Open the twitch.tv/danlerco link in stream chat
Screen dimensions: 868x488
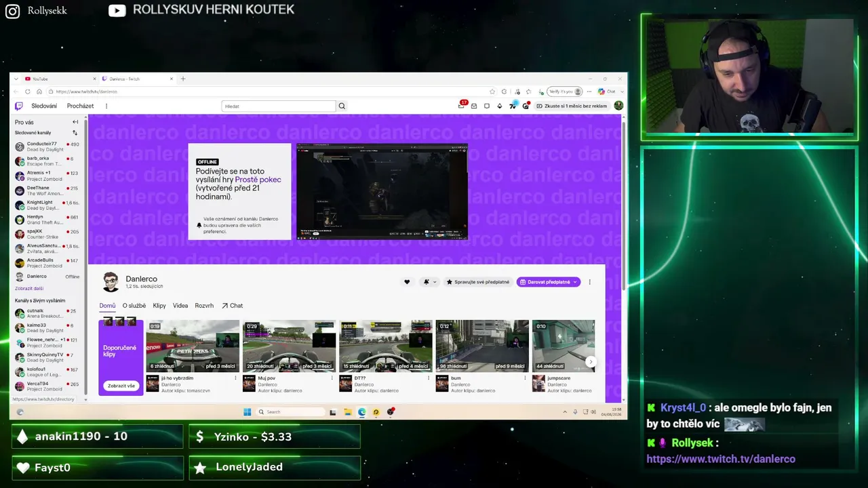[721, 459]
